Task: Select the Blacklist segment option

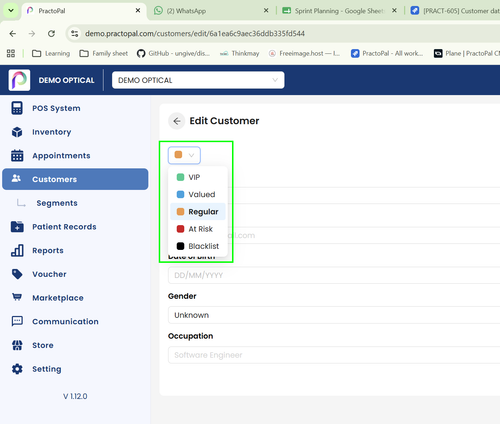Action: 198,246
